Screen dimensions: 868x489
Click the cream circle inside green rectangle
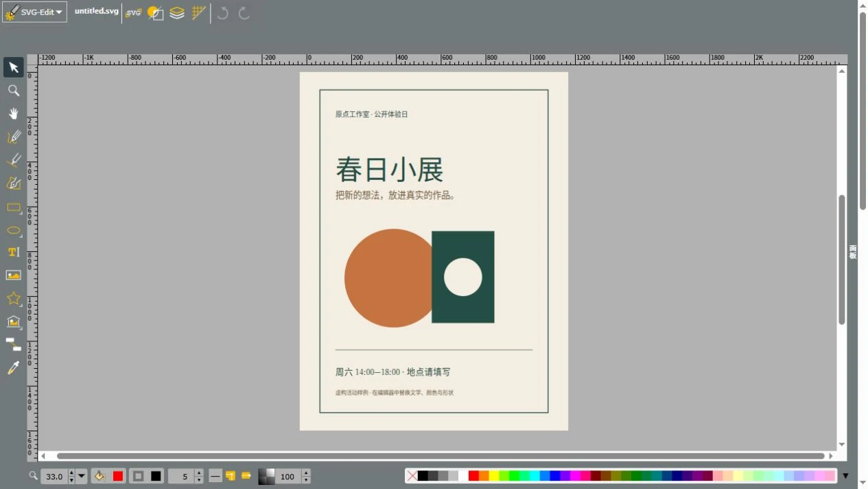point(463,277)
